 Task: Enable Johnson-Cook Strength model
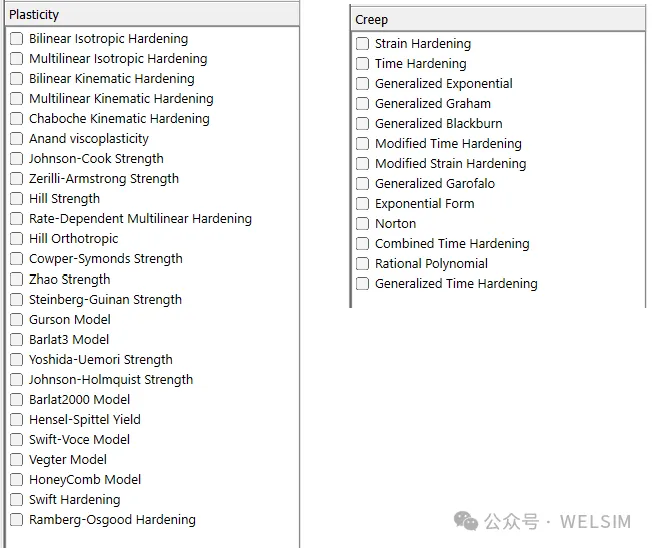click(x=17, y=159)
